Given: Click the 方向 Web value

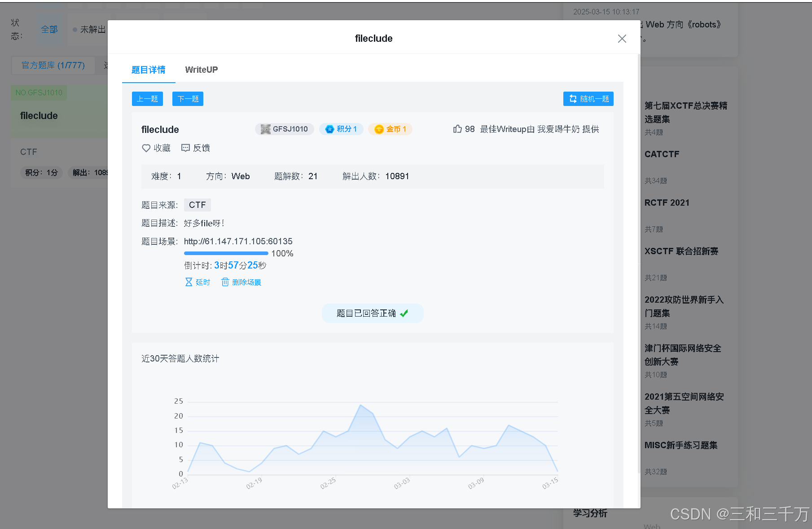Looking at the screenshot, I should tap(241, 176).
